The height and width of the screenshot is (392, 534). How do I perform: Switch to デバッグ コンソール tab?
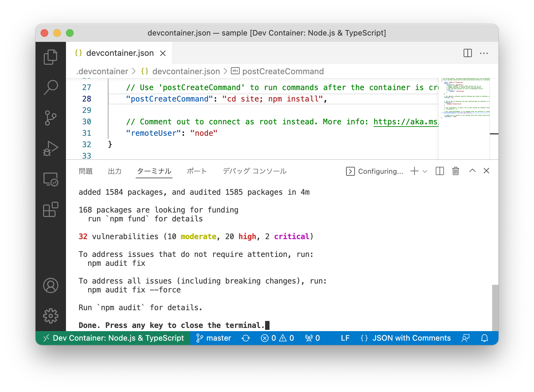[x=255, y=171]
